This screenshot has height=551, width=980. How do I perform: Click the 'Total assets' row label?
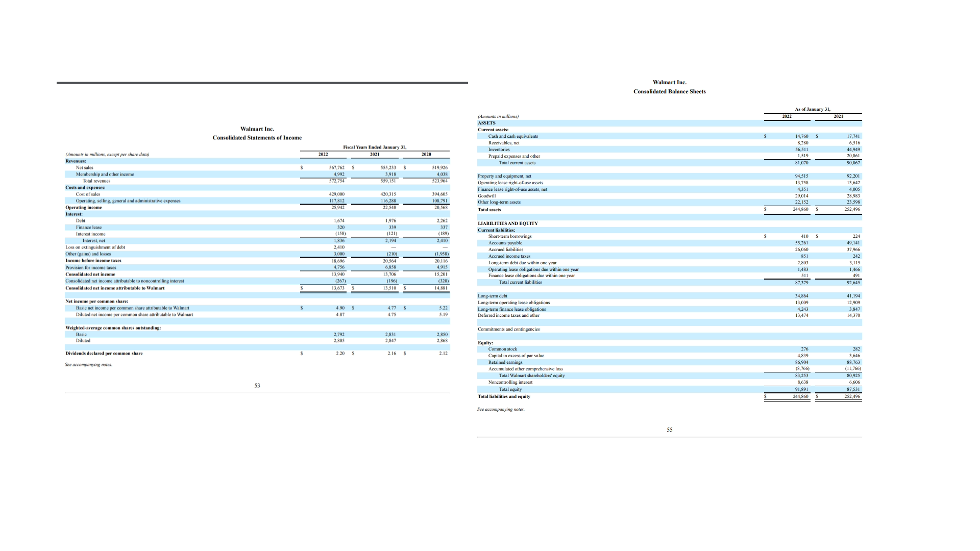click(x=489, y=210)
